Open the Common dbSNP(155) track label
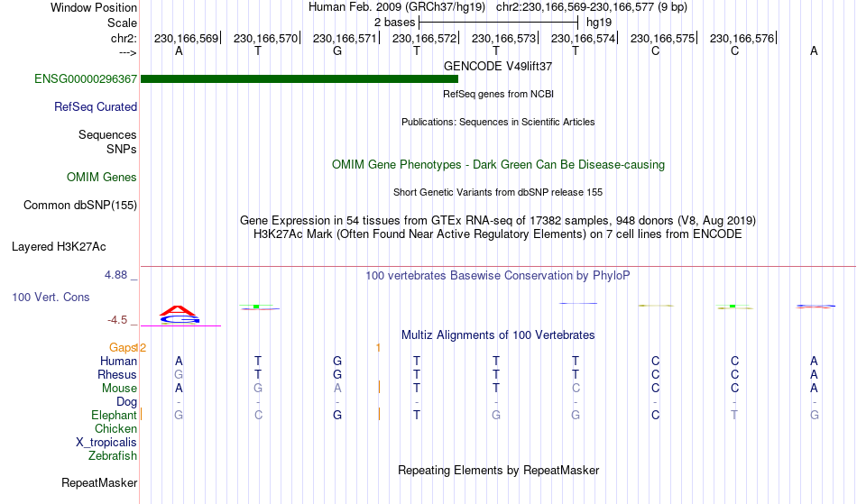 point(80,205)
